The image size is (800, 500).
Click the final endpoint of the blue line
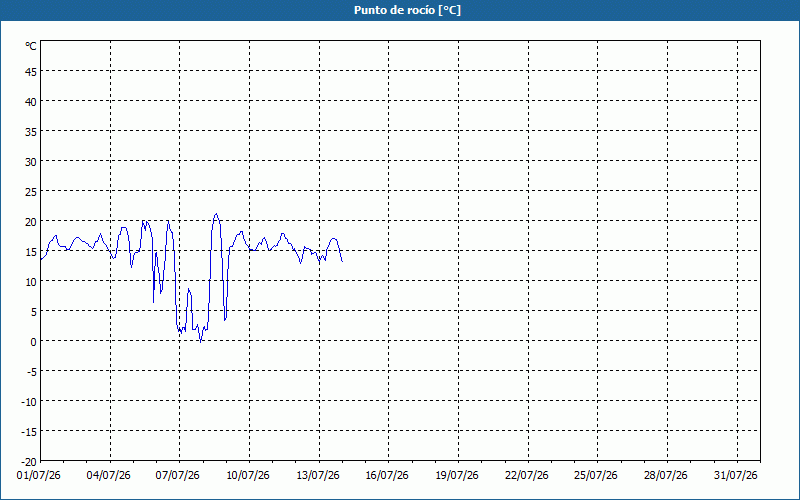(x=342, y=262)
